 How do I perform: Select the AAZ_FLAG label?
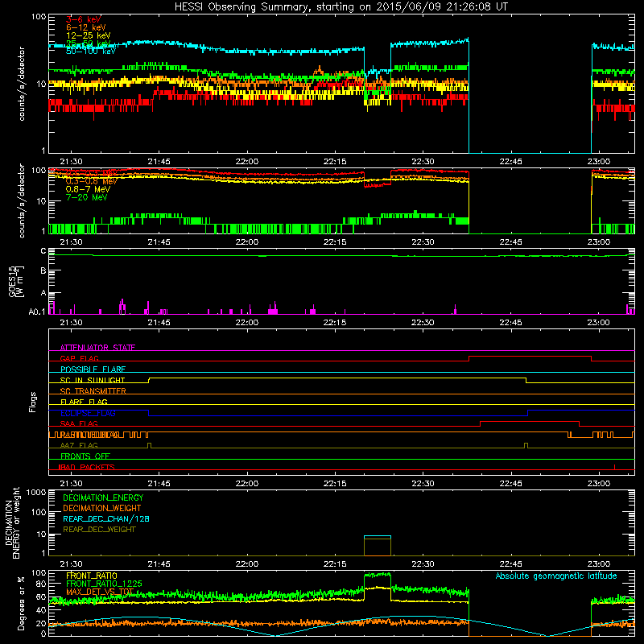click(x=79, y=445)
